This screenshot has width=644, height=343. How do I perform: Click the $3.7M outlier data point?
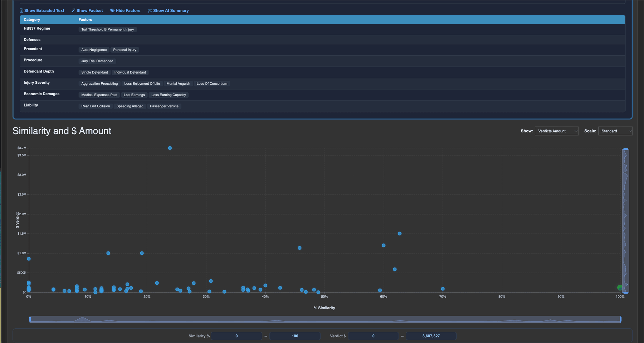click(170, 148)
